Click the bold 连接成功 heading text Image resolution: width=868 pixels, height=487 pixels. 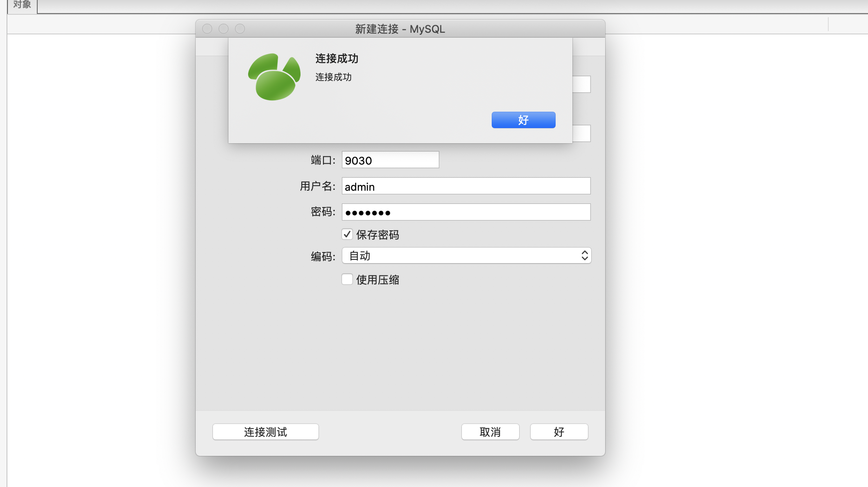coord(337,59)
